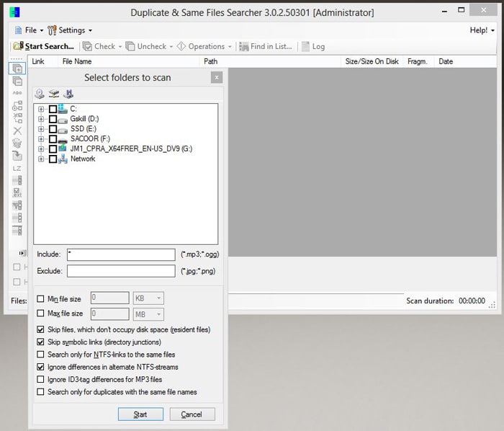Open the Operations dropdown arrow
The image size is (504, 431).
[x=230, y=47]
